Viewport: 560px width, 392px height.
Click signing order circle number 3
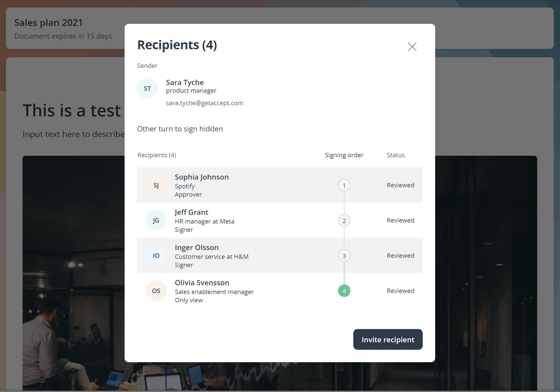click(344, 256)
